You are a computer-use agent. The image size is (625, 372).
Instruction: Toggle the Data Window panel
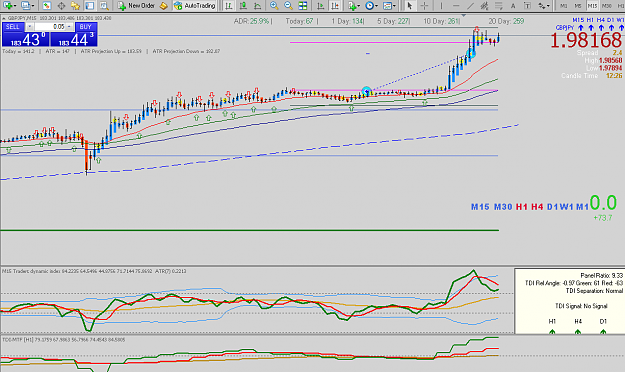tap(61, 6)
